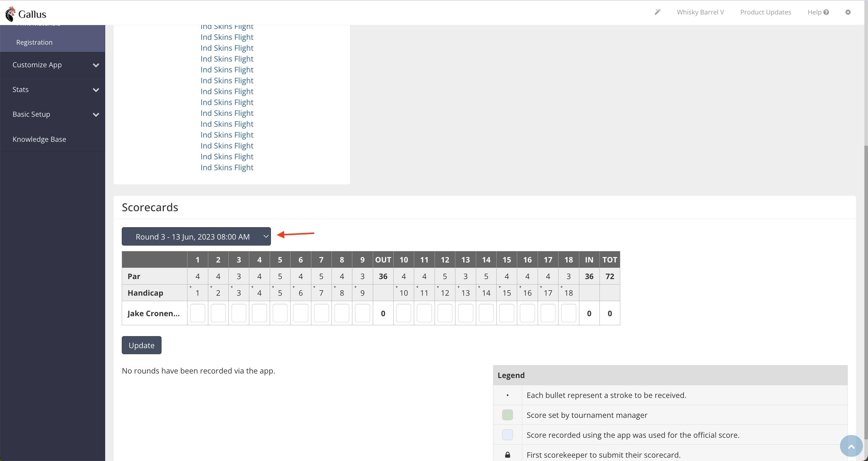Click 'Score set by tournament manager' text

587,415
